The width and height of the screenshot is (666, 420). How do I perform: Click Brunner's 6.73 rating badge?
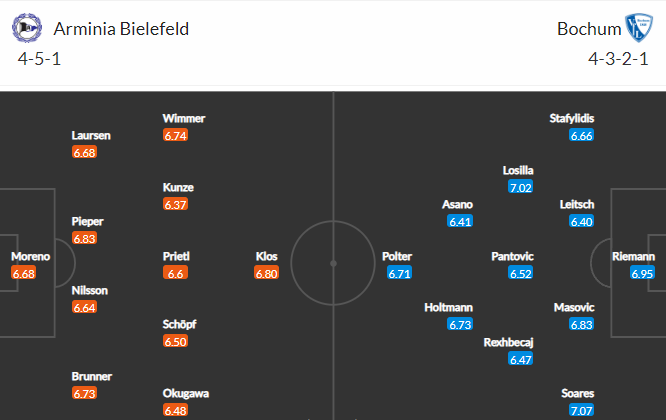(85, 394)
